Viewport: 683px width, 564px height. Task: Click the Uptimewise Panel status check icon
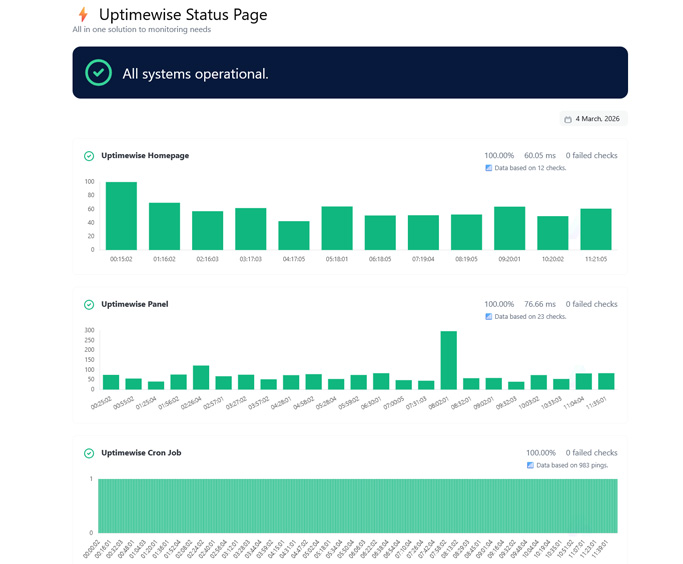[89, 304]
